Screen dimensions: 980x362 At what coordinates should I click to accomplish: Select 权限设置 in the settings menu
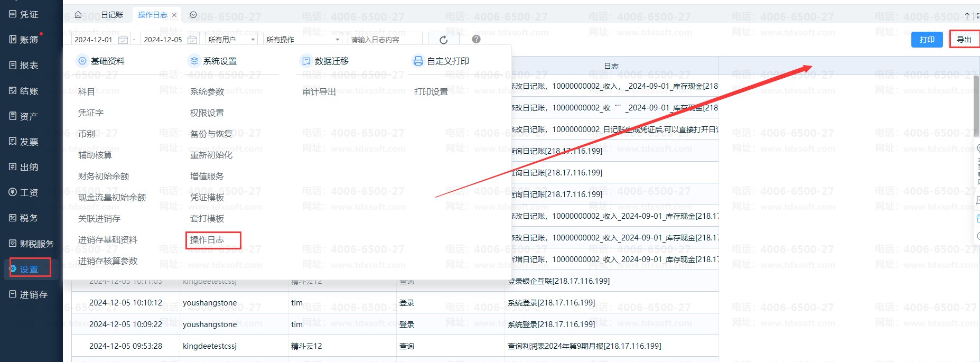(x=207, y=113)
